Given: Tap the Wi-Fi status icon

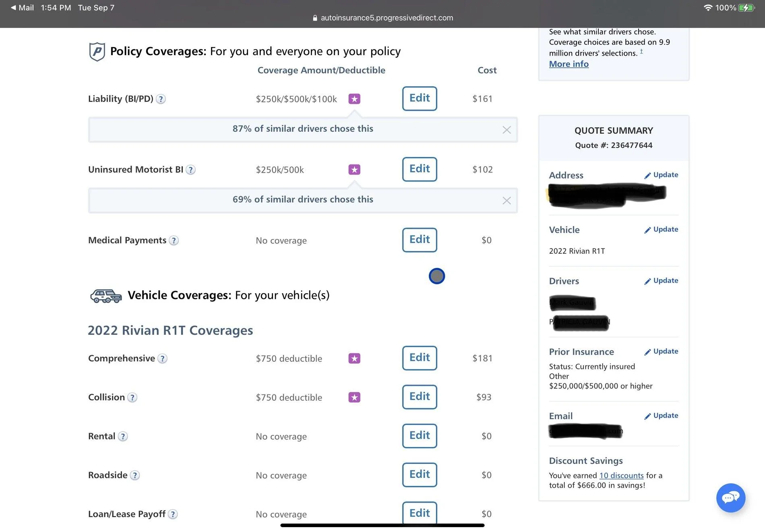Looking at the screenshot, I should [x=708, y=8].
